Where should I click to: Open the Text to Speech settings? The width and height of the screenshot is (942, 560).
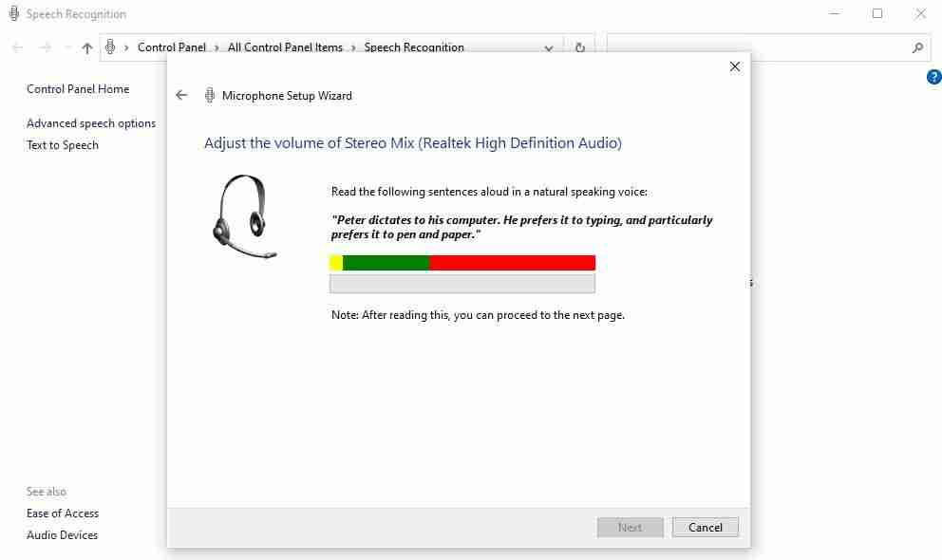63,144
